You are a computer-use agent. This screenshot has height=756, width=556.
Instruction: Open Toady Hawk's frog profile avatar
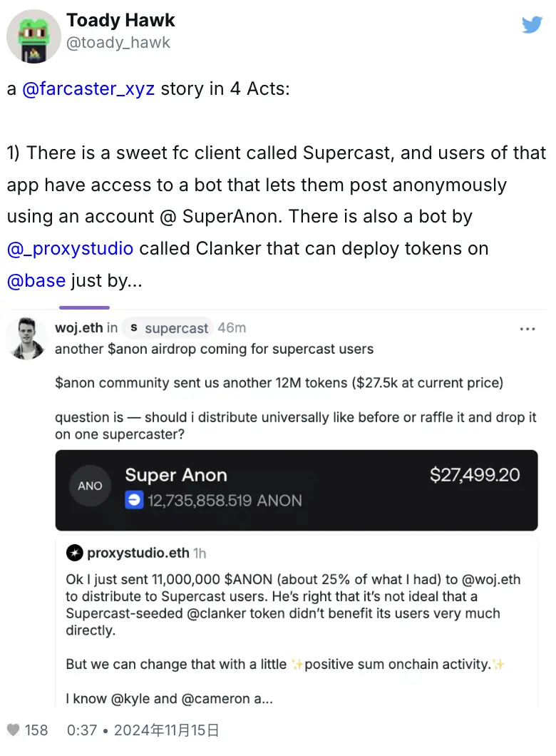(34, 37)
